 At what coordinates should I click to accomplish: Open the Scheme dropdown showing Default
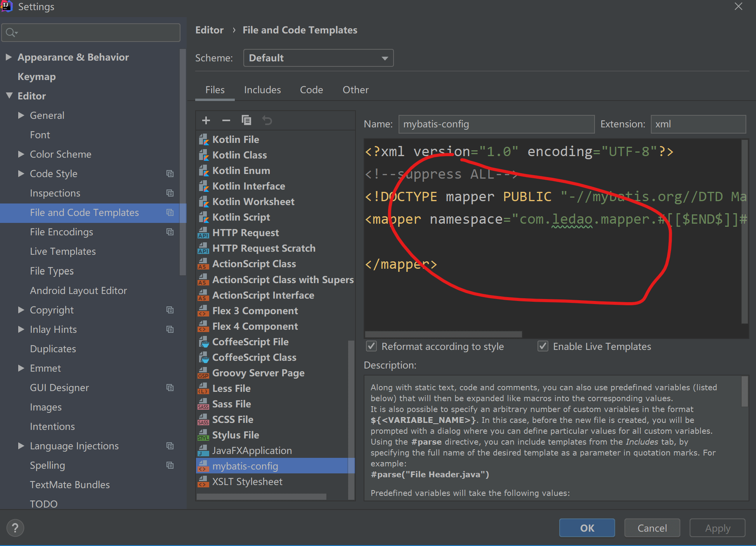coord(384,57)
